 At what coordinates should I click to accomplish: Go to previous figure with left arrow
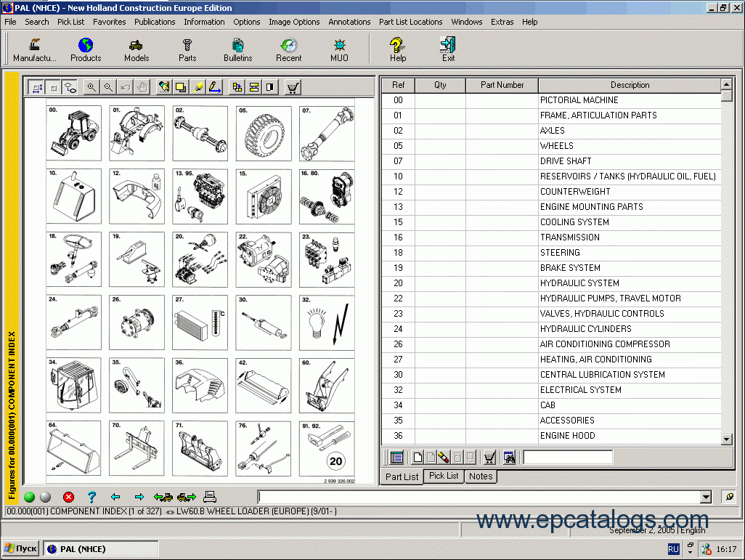[x=115, y=497]
